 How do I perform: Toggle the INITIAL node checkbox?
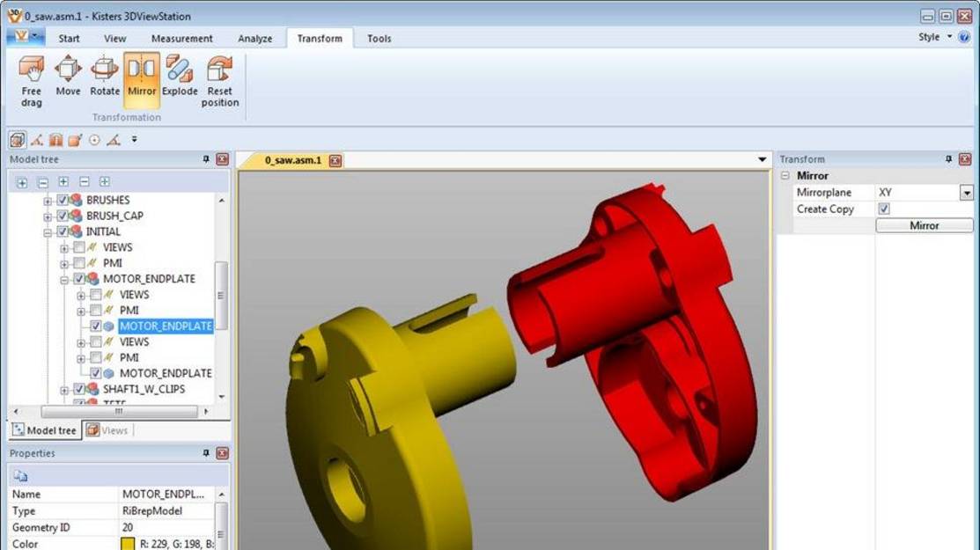(63, 231)
